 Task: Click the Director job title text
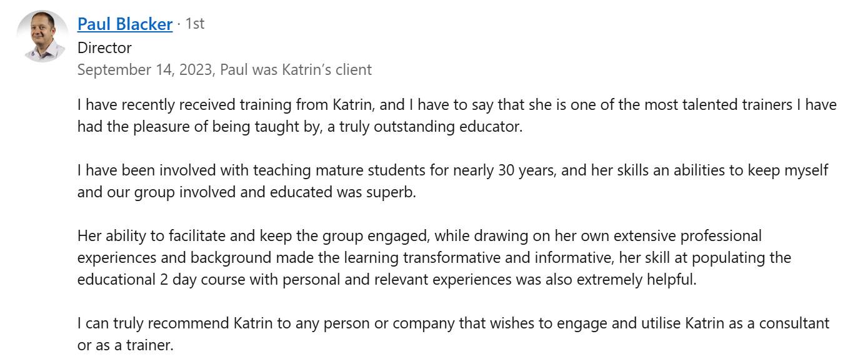(104, 47)
